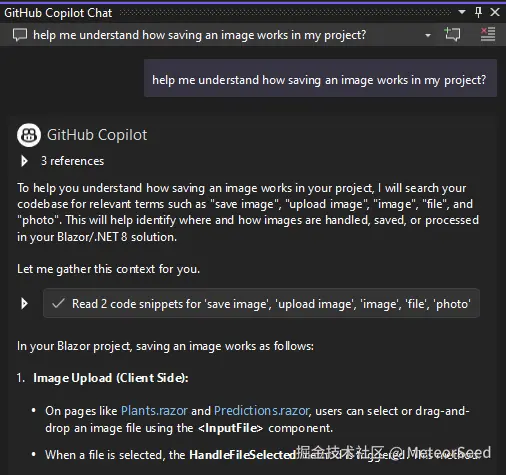
Task: Select the current thread title text
Action: (x=199, y=35)
